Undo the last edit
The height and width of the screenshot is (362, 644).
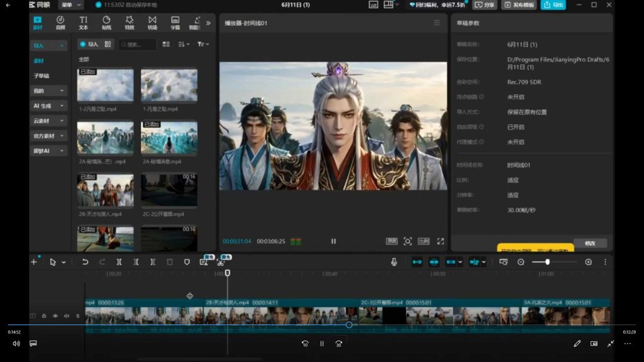pos(85,262)
